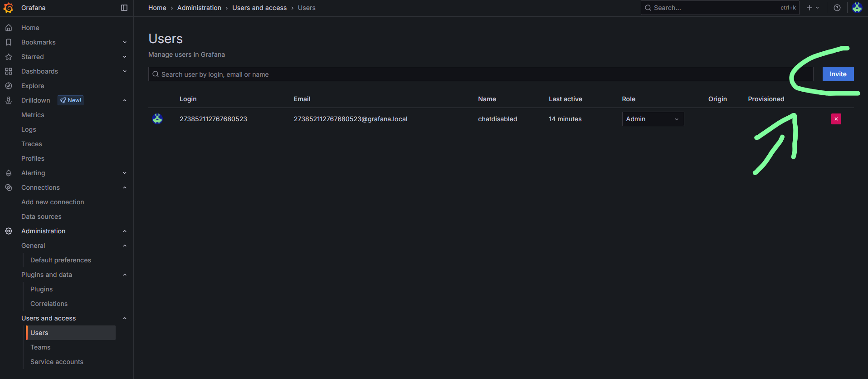Screen dimensions: 868x379
Task: Collapse the Drilldown section chevron
Action: [125, 100]
